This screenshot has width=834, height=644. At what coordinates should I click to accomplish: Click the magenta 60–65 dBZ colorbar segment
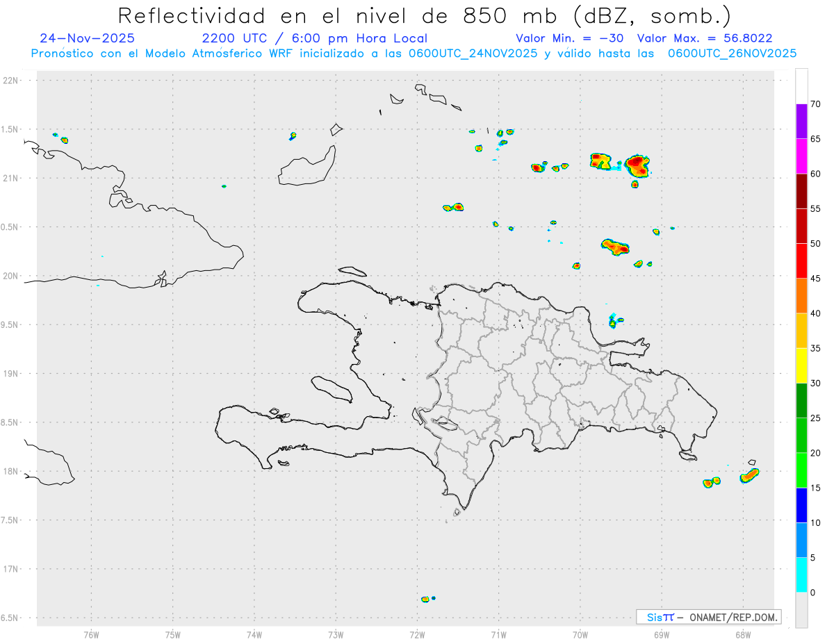point(801,156)
